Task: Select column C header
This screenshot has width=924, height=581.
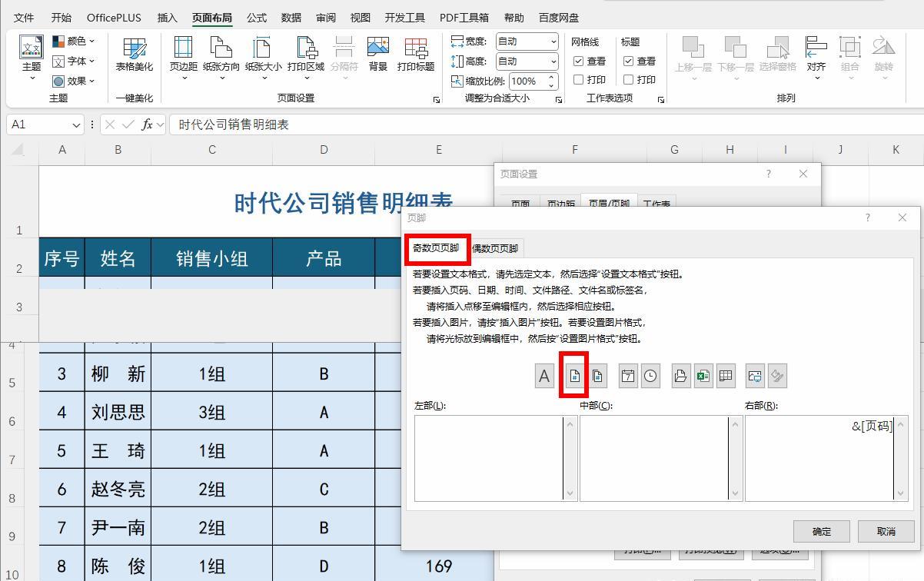Action: coord(212,150)
